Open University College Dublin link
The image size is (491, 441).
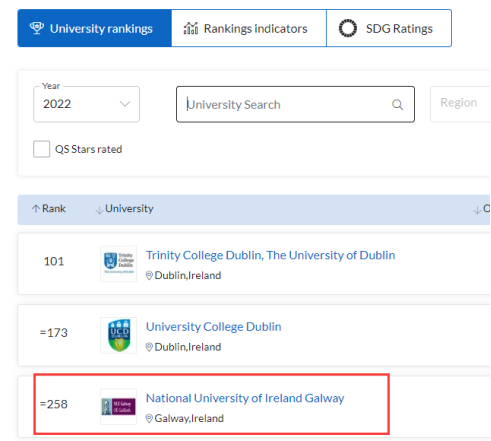(x=214, y=327)
